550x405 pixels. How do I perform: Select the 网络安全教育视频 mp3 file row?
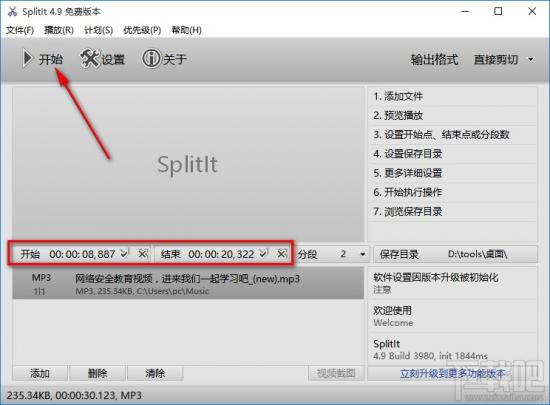pyautogui.click(x=188, y=283)
